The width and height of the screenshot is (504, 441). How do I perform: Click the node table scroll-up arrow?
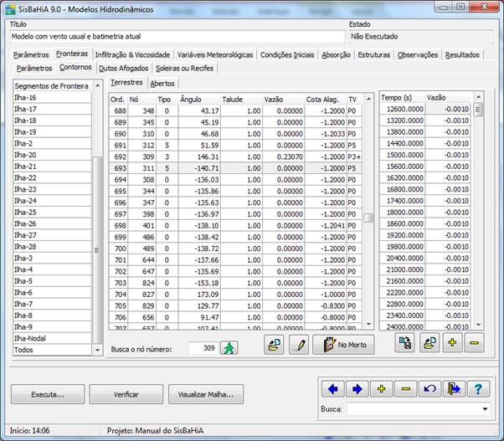(x=368, y=99)
